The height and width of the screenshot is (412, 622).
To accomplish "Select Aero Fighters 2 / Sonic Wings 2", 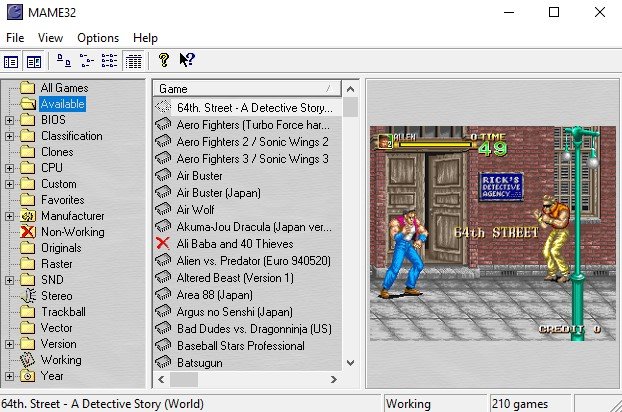I will [253, 142].
